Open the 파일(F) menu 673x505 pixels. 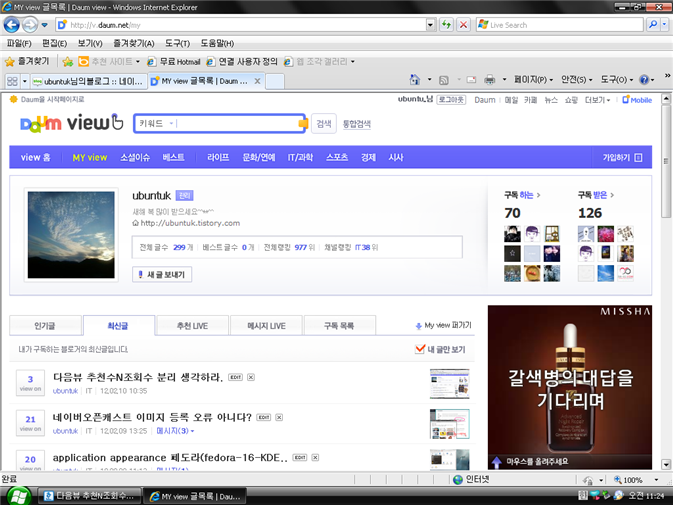click(x=19, y=43)
